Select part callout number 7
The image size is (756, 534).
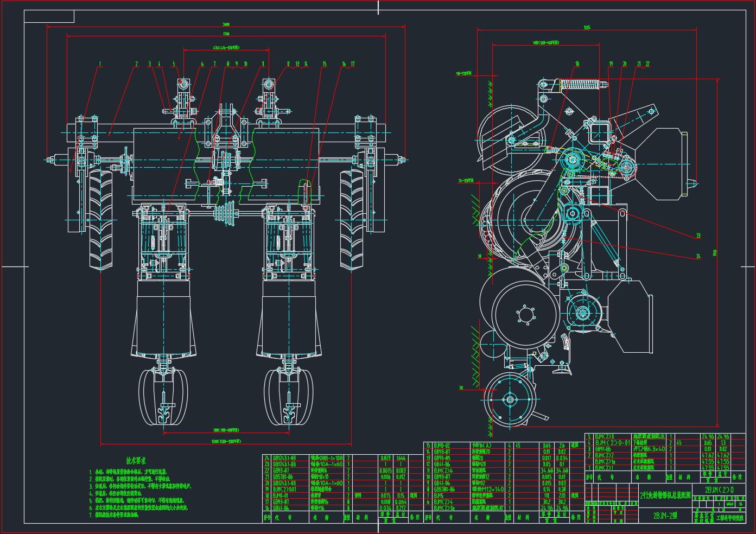[x=214, y=64]
